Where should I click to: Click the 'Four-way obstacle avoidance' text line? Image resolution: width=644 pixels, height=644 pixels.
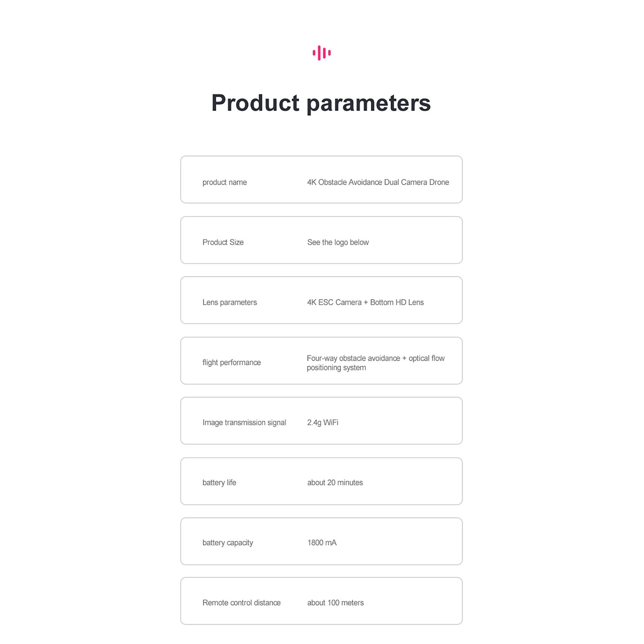(x=353, y=358)
